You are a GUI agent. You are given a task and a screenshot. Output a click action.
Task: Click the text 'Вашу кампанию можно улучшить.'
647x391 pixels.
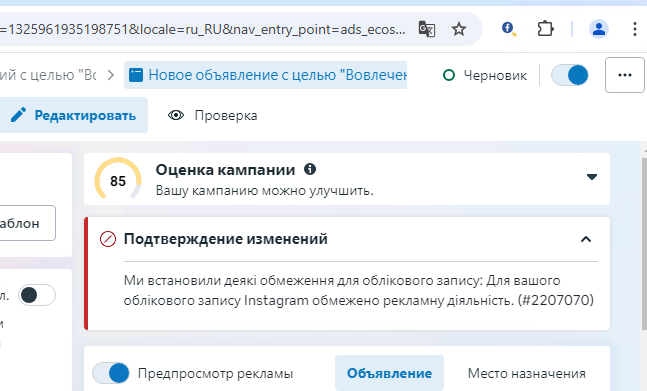(264, 191)
